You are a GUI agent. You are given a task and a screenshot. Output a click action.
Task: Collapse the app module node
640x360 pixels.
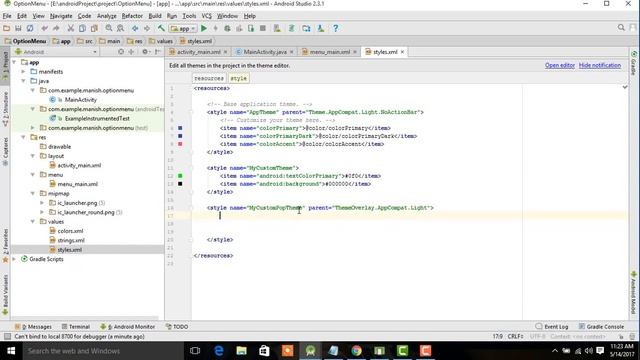pos(14,62)
